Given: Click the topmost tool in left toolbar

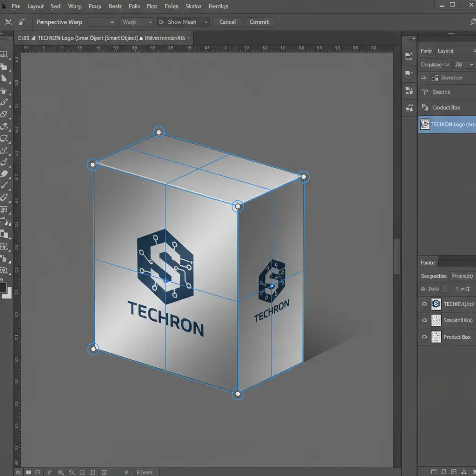Looking at the screenshot, I should point(4,55).
